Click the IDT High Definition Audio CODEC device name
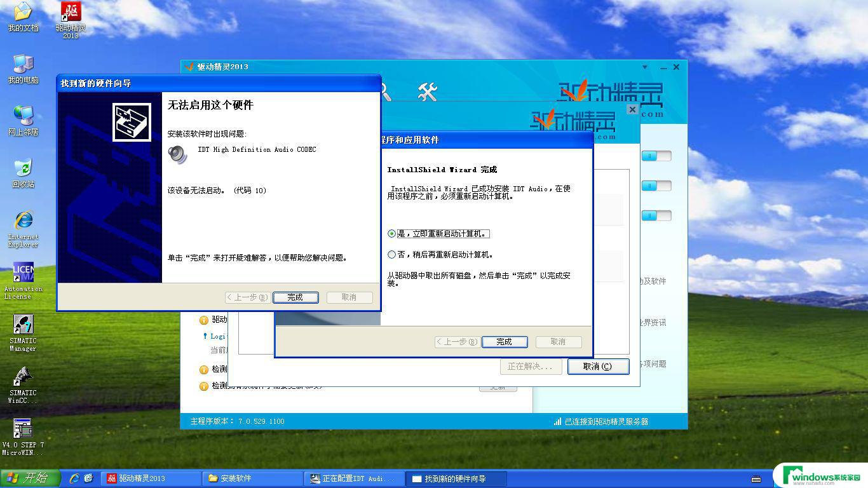The image size is (868, 488). coord(257,150)
